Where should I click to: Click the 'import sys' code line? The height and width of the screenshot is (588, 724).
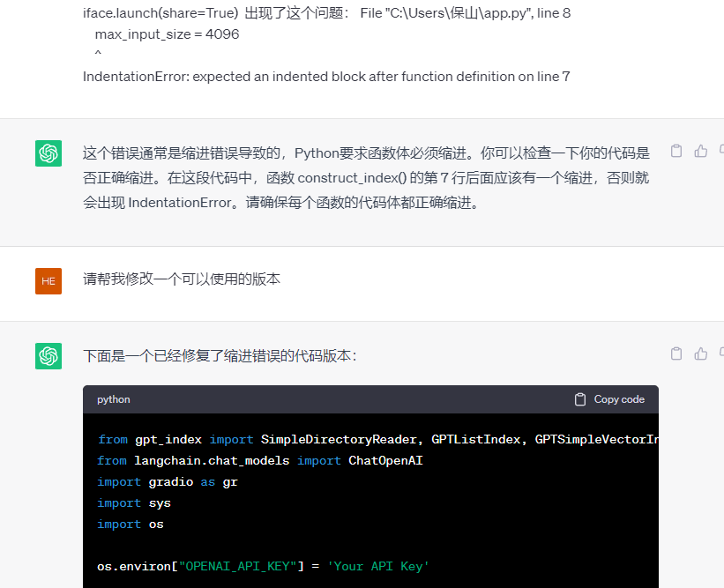pyautogui.click(x=134, y=503)
